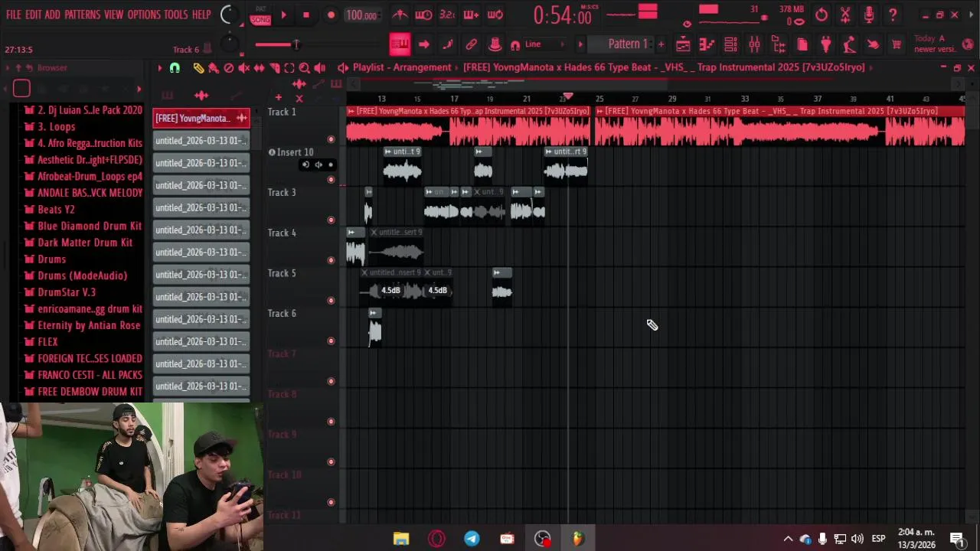
Task: Select the Slip tool in playlist toolbar
Action: point(259,68)
